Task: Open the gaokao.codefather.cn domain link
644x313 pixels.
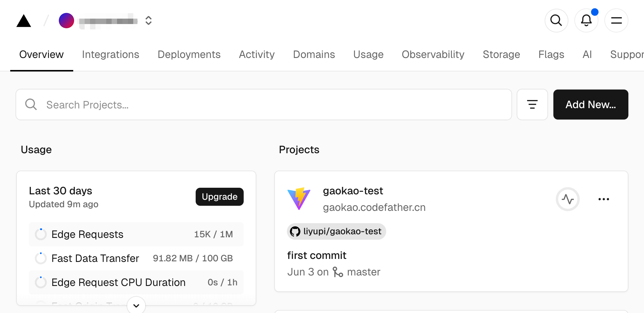Action: coord(374,208)
